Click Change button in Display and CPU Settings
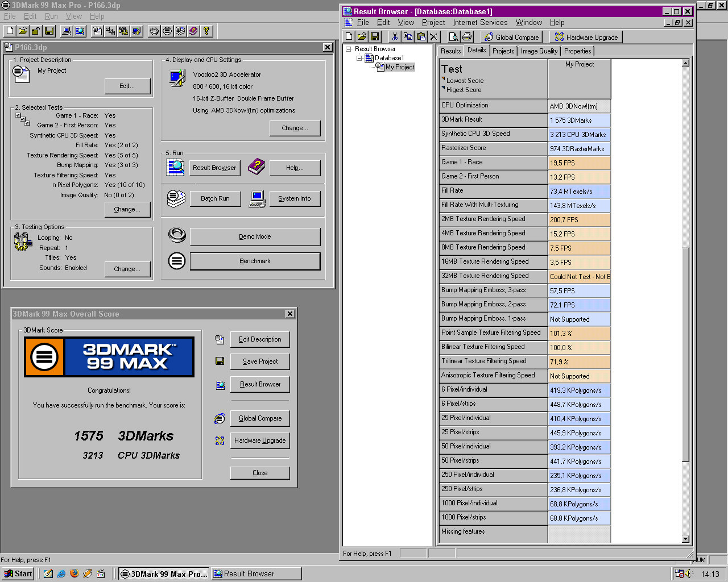The height and width of the screenshot is (582, 728). (x=295, y=128)
